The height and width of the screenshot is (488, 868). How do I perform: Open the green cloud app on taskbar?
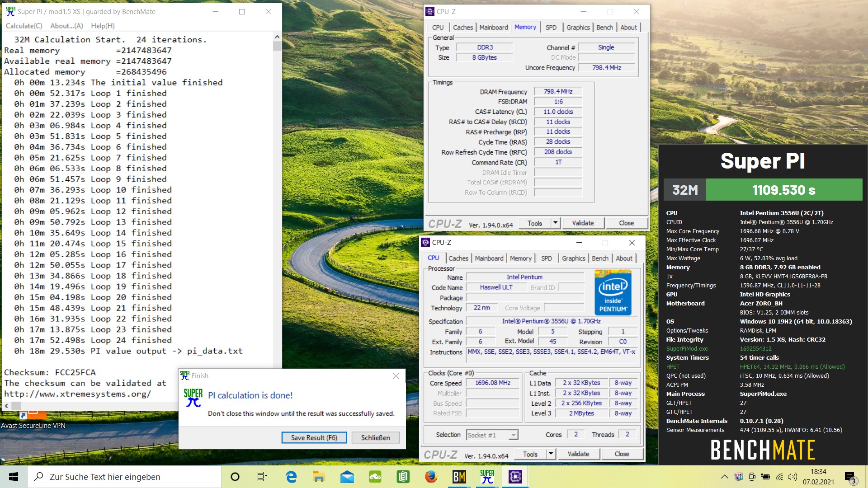coord(375,477)
